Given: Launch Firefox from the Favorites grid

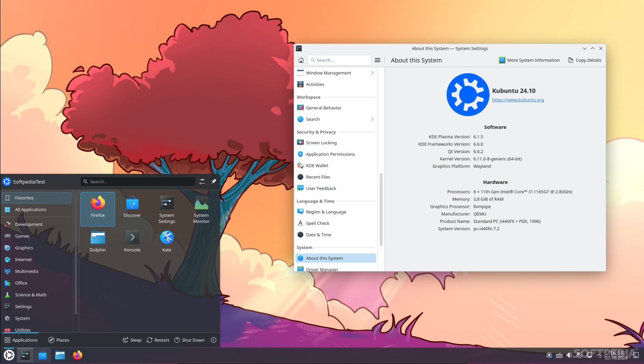Looking at the screenshot, I should 98,209.
